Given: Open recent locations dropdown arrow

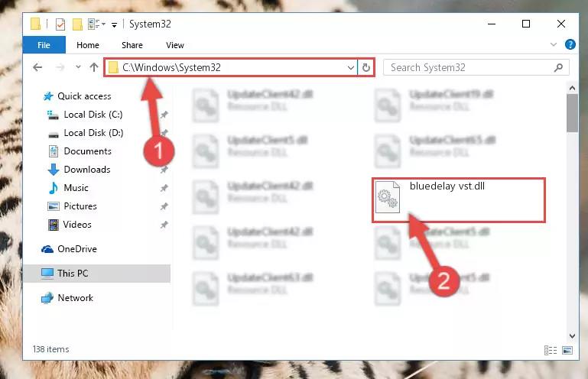Looking at the screenshot, I should (78, 67).
